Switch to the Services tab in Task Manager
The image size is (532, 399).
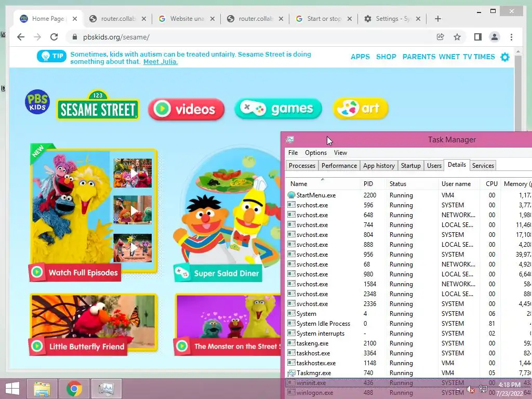(x=483, y=166)
